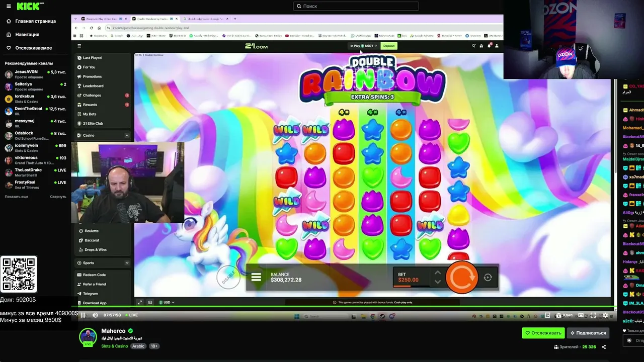Mute the stream volume
The height and width of the screenshot is (362, 644).
[95, 315]
